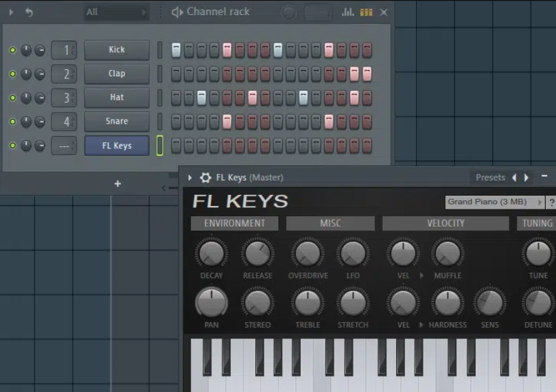This screenshot has height=392, width=556.
Task: Open the All channel filter dropdown
Action: 116,12
